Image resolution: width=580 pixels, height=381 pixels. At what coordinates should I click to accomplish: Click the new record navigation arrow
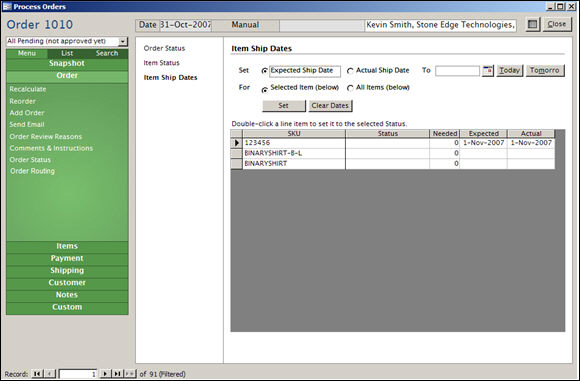[130, 374]
